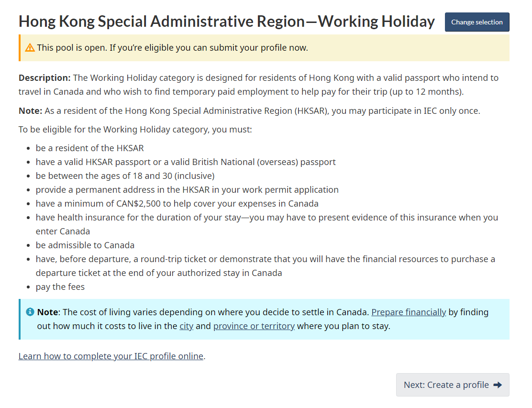Click the CAN$2,500 minimum funds requirement
The width and height of the screenshot is (532, 408).
click(x=177, y=204)
